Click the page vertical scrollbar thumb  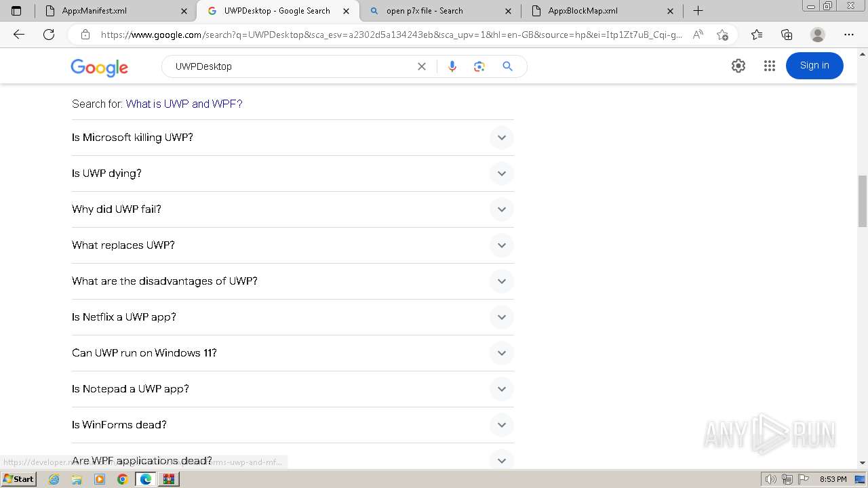tap(863, 201)
